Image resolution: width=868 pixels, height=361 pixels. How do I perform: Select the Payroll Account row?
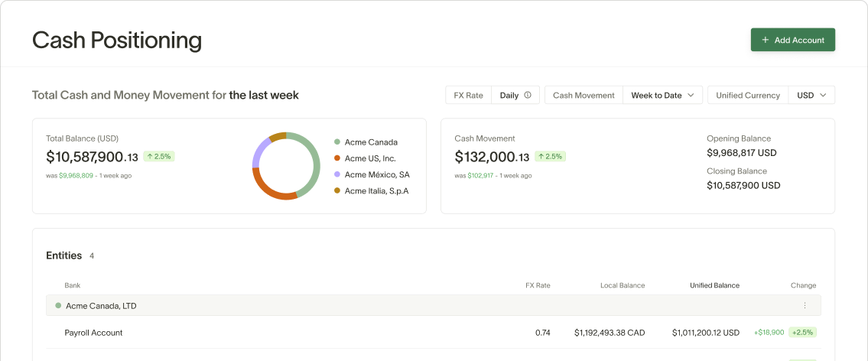coord(434,333)
